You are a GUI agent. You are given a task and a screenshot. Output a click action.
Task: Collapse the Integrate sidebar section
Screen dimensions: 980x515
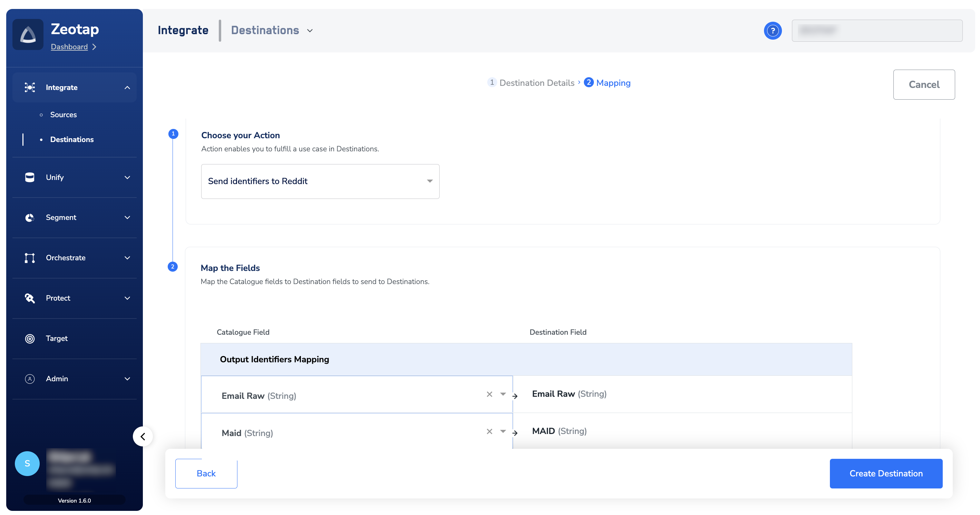coord(127,88)
